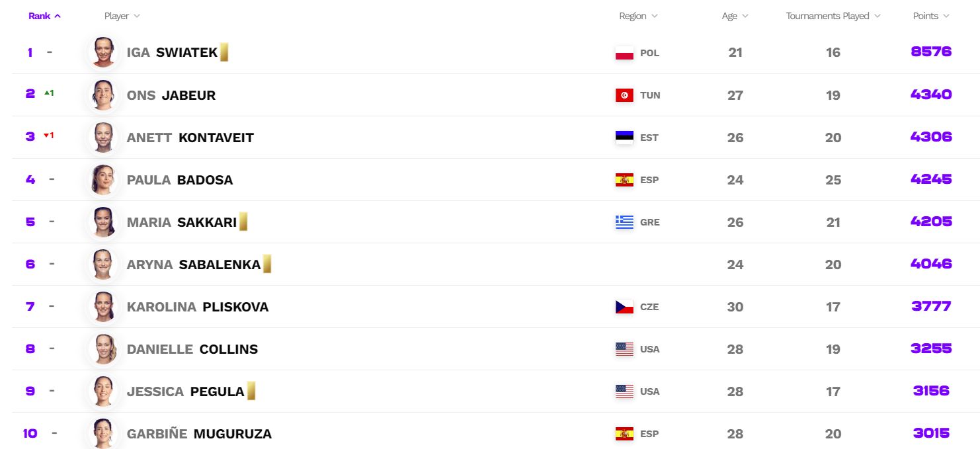Sort the table by Rank column

(x=44, y=16)
